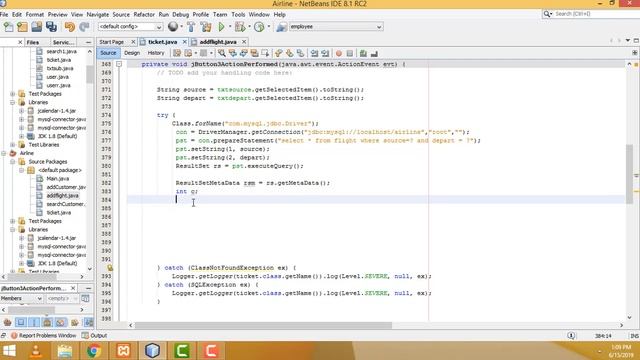Click the Find Selection magnifier icon in editor toolbar
Image resolution: width=640 pixels, height=360 pixels.
point(222,53)
